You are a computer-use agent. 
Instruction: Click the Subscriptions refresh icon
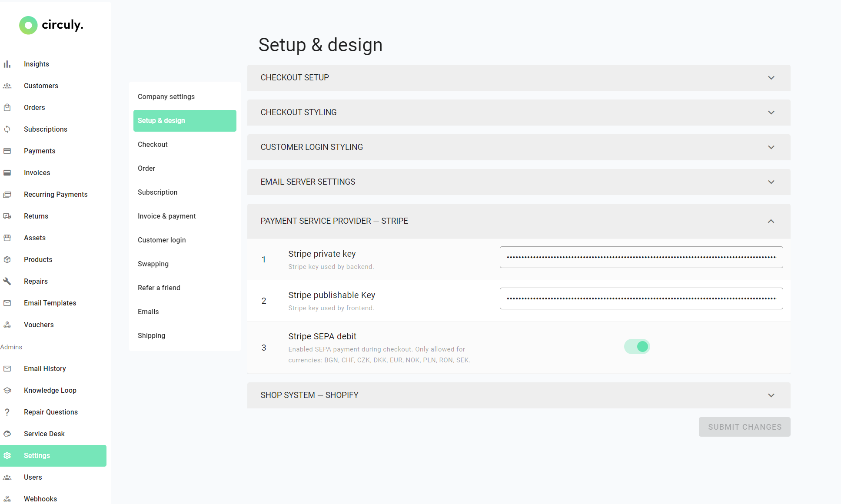pyautogui.click(x=7, y=129)
